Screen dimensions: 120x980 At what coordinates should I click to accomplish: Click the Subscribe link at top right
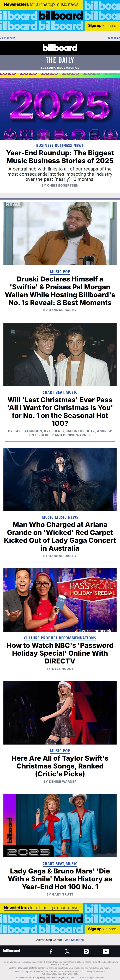[113, 38]
